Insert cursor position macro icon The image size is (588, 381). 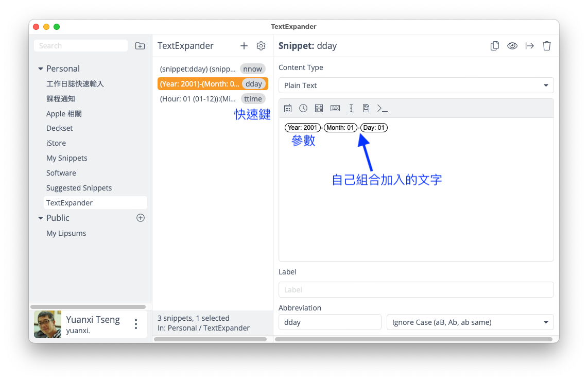click(351, 108)
